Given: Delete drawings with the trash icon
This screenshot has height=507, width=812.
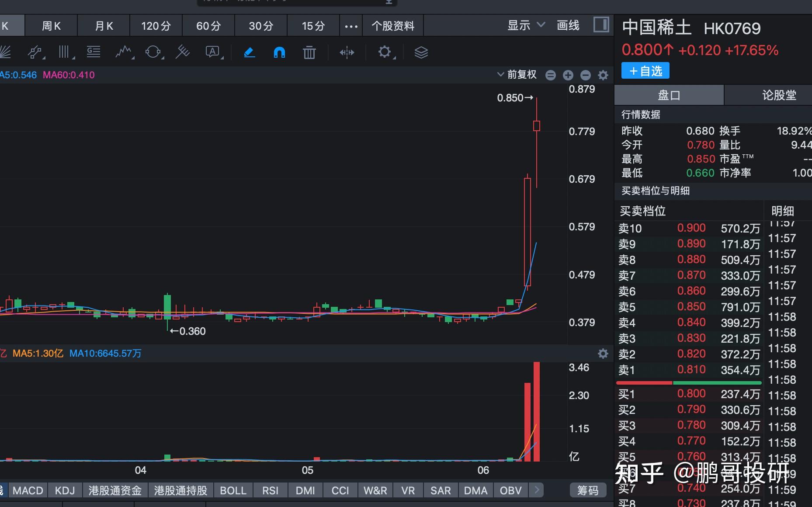Looking at the screenshot, I should coord(309,52).
